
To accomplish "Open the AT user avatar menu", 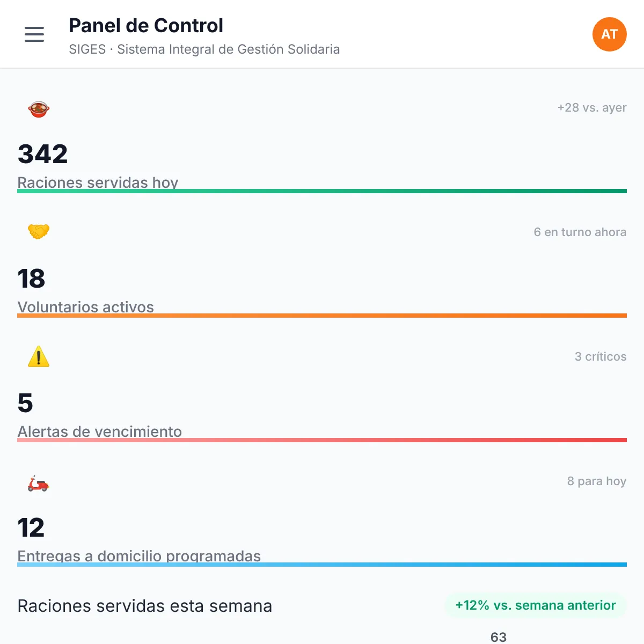I will pos(609,34).
